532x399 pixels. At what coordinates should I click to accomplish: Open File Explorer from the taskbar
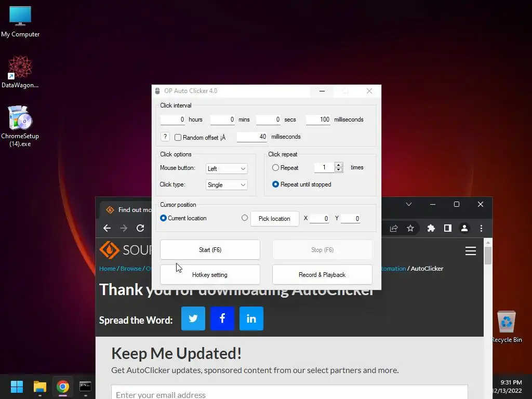[x=39, y=387]
